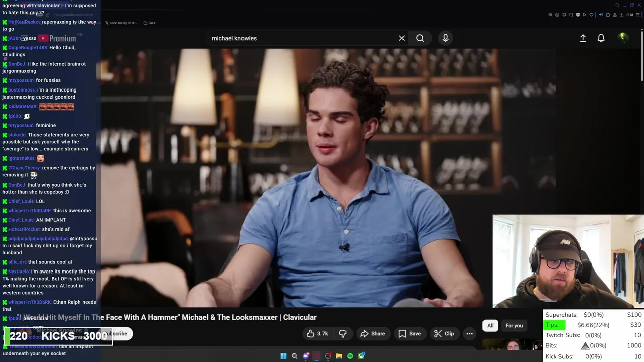Clip a segment of the video
This screenshot has width=644, height=362.
tap(444, 334)
